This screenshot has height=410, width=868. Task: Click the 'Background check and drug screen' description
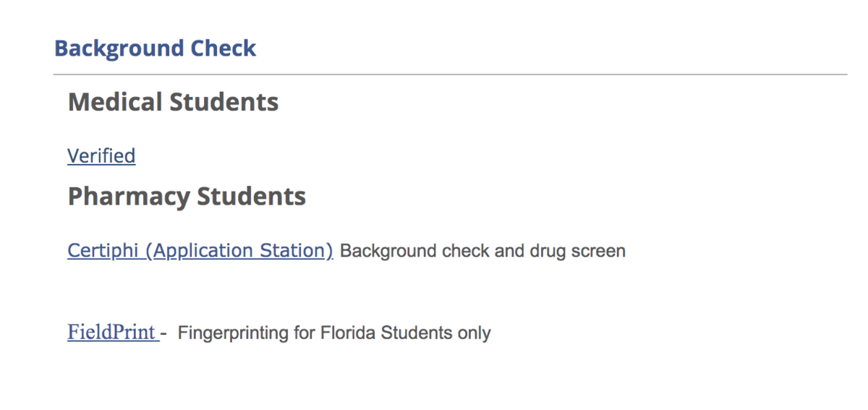(x=482, y=252)
